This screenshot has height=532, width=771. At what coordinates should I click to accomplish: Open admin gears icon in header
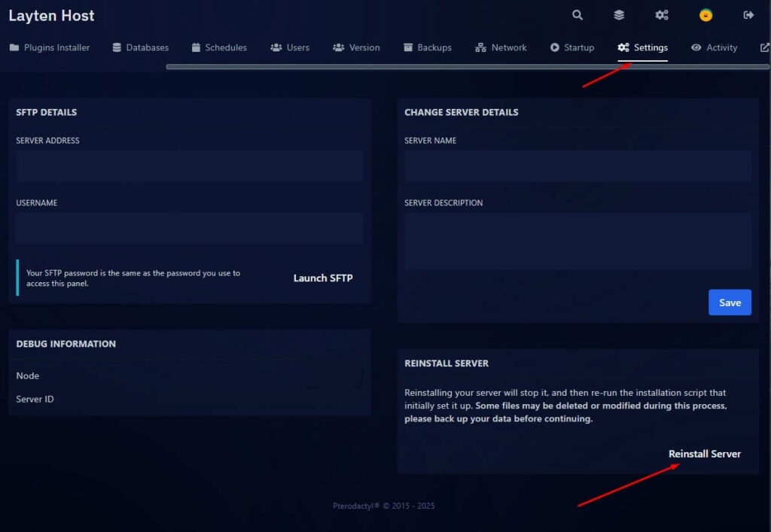[662, 15]
